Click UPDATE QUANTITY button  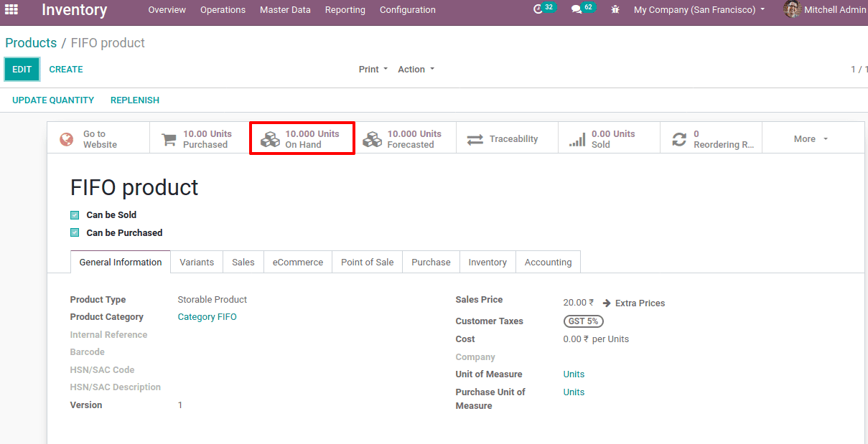tap(53, 100)
